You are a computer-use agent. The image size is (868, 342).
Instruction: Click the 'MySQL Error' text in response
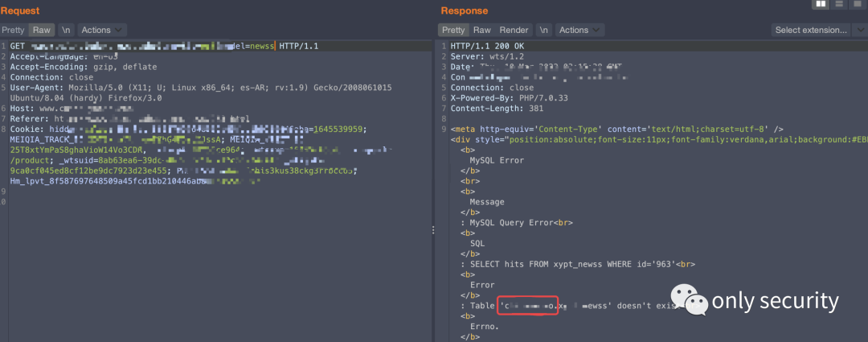pyautogui.click(x=497, y=160)
